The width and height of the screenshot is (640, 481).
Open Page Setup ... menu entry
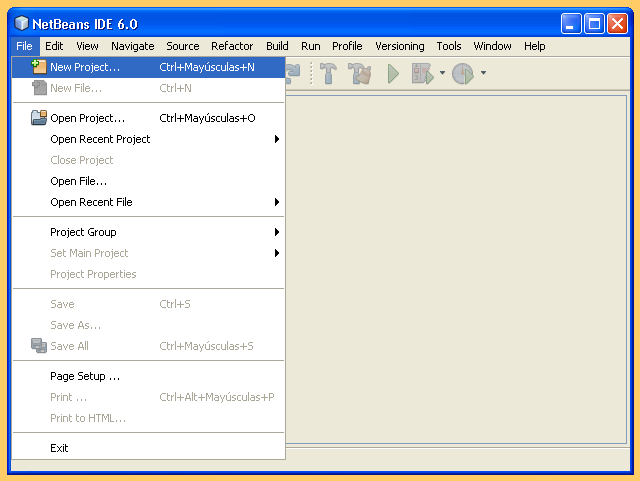tap(148, 376)
